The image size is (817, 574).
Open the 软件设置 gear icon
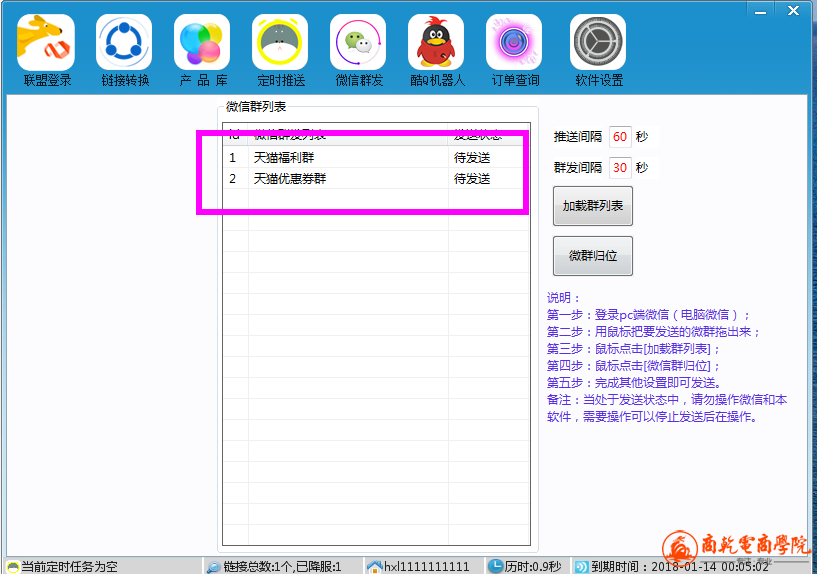(598, 42)
